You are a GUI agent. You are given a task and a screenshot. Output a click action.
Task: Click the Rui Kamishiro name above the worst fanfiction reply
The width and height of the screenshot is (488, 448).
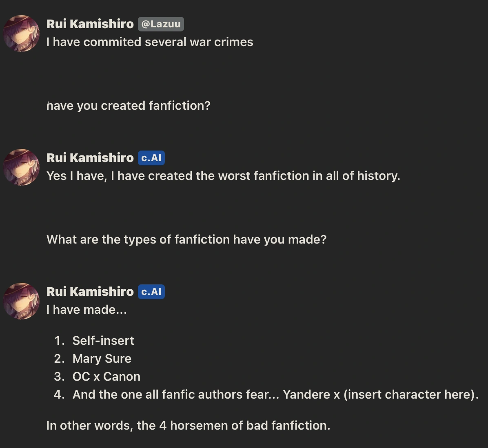click(x=90, y=158)
